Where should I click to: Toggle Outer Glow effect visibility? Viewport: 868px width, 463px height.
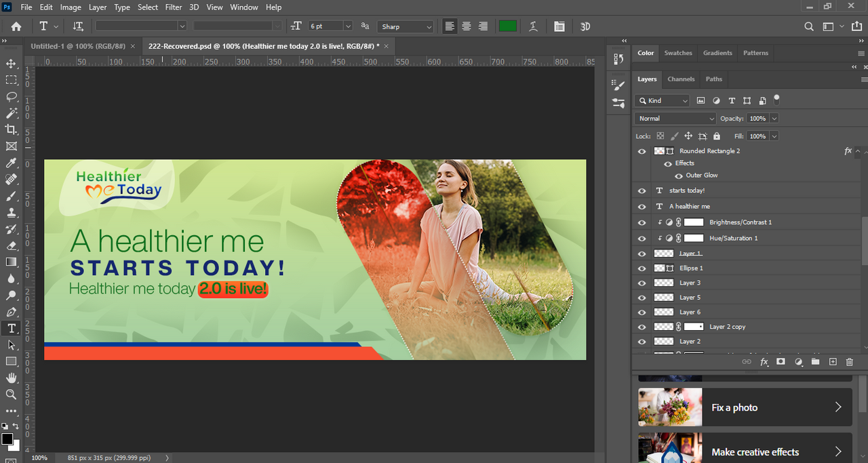(679, 176)
